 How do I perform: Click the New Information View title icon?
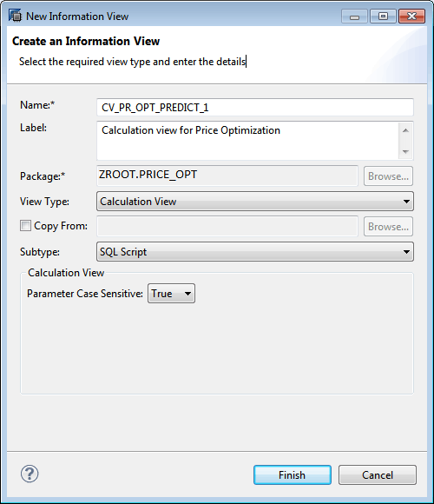tap(15, 16)
